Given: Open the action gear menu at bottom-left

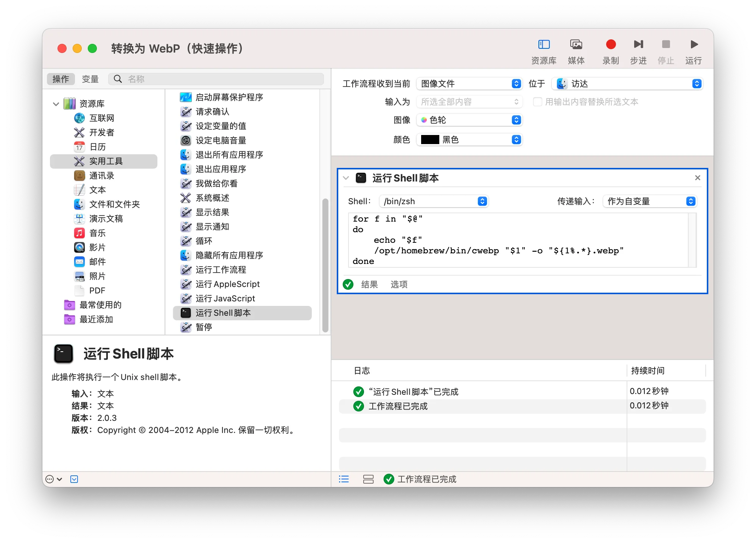Looking at the screenshot, I should [x=54, y=479].
